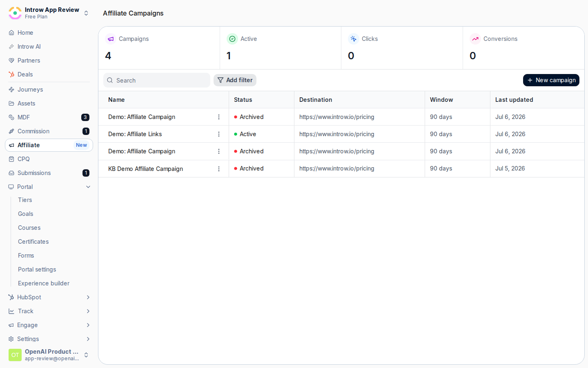Click the Search campaigns input field
The height and width of the screenshot is (368, 588).
(x=157, y=80)
